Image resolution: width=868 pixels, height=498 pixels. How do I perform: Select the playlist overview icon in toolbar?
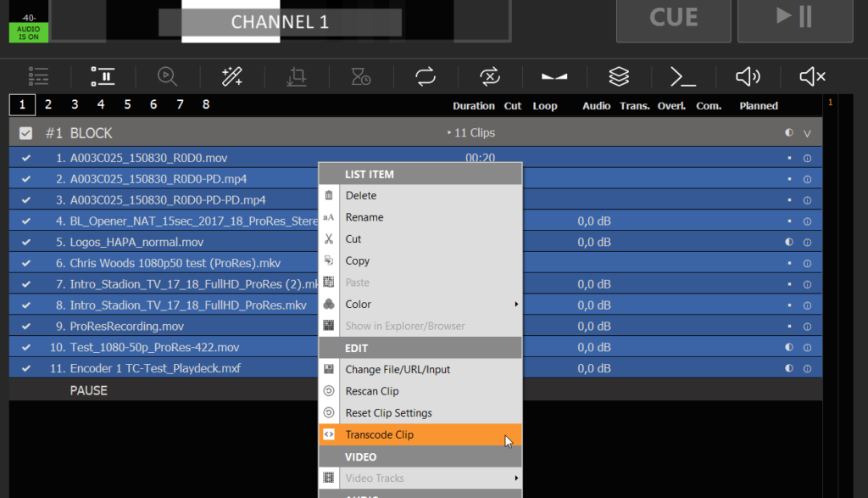point(39,76)
